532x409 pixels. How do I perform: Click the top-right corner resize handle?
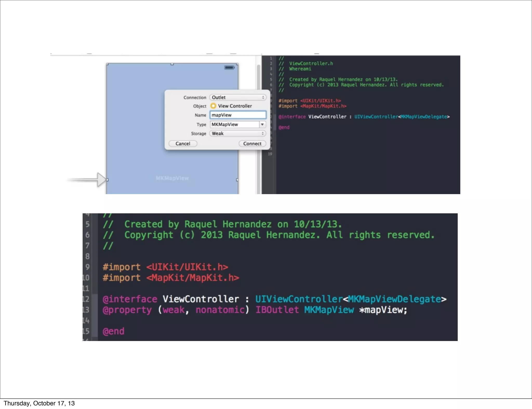click(x=237, y=64)
